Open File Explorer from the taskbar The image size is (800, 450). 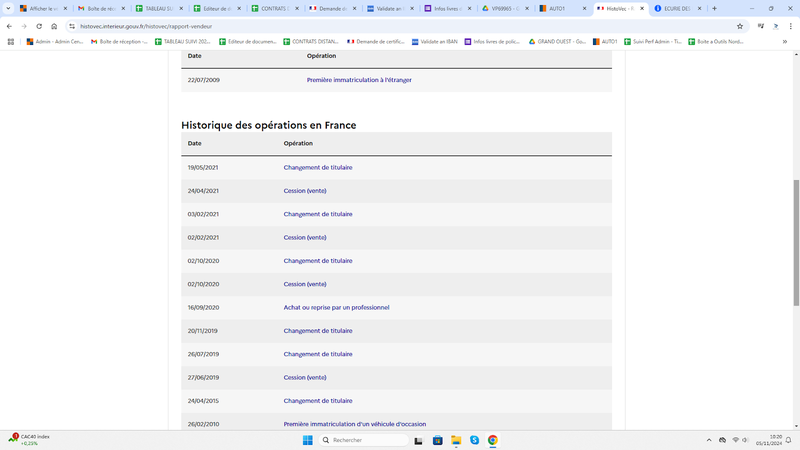[456, 440]
